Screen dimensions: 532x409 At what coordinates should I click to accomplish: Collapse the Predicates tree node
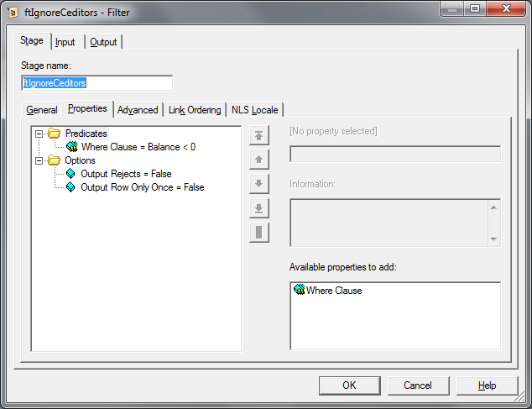click(x=39, y=134)
